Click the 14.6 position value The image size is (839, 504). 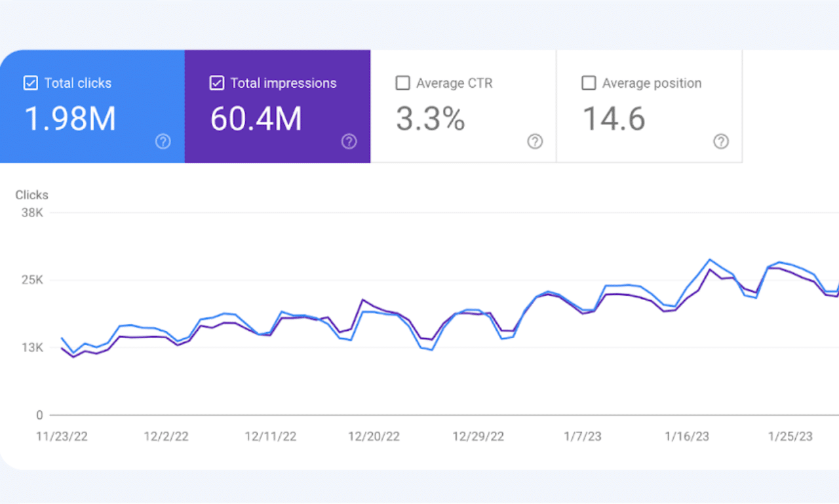(x=614, y=119)
